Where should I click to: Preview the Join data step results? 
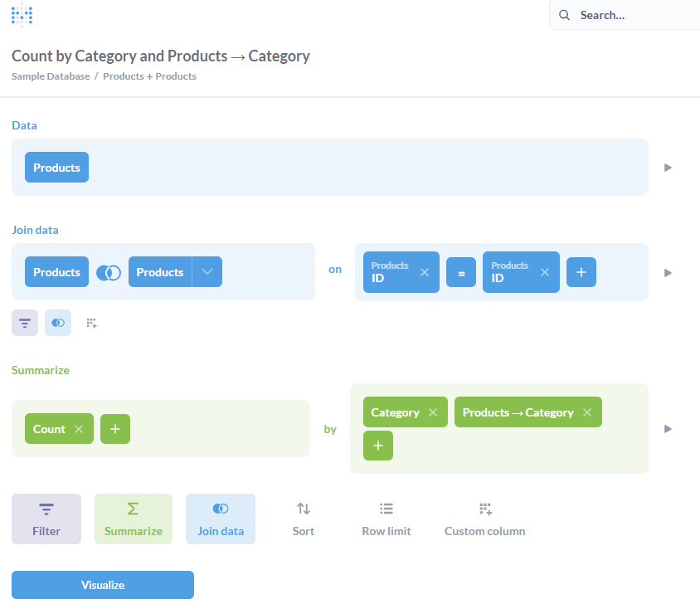(x=668, y=273)
